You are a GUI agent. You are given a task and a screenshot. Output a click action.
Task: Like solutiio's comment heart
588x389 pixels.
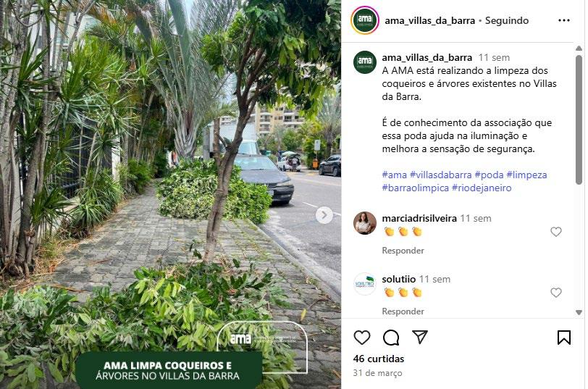point(555,293)
